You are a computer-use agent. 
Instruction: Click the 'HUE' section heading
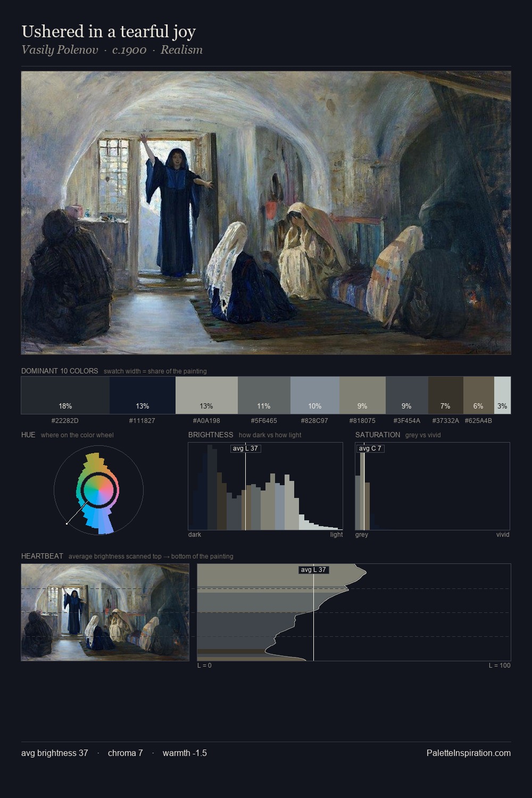(28, 435)
